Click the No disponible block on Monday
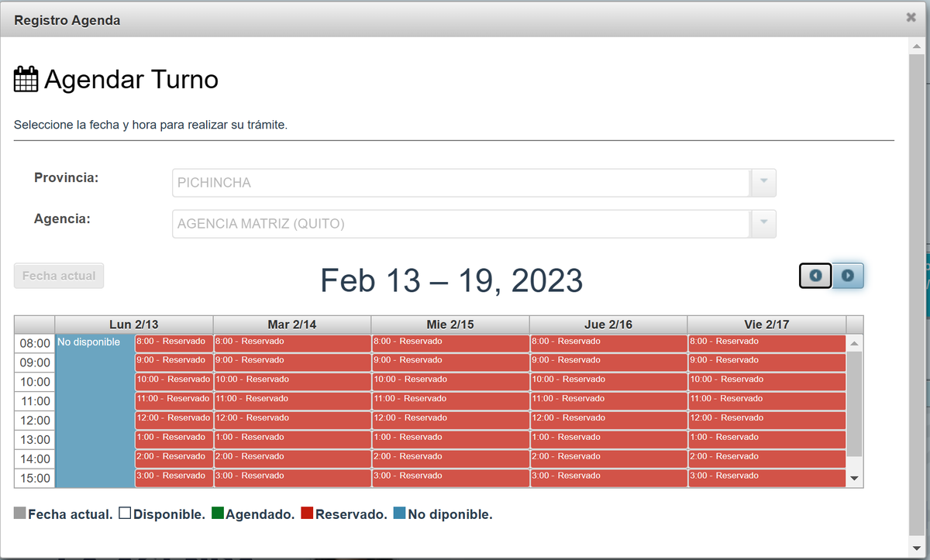The image size is (930, 560). [x=95, y=411]
